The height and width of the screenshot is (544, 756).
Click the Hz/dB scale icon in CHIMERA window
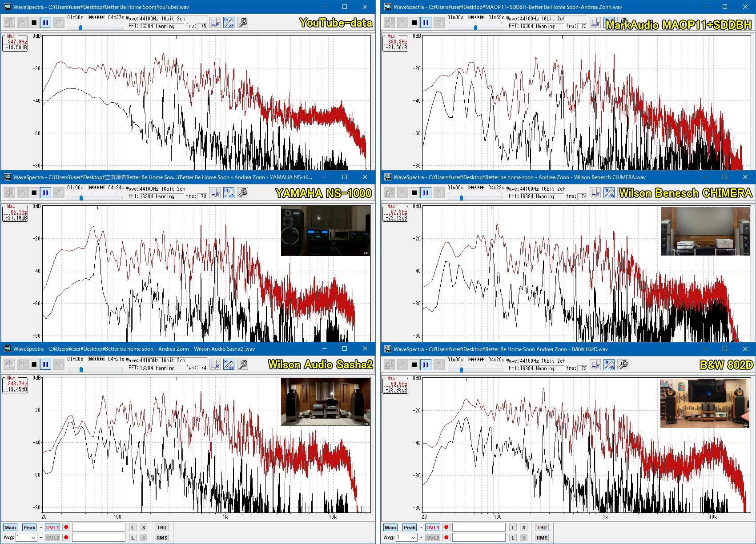pyautogui.click(x=609, y=192)
